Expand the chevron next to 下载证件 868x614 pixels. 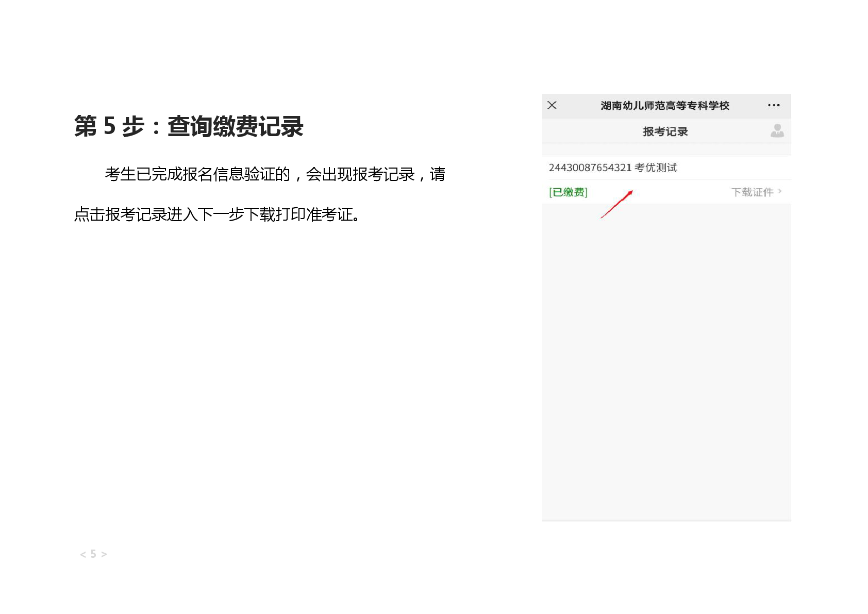pyautogui.click(x=780, y=191)
